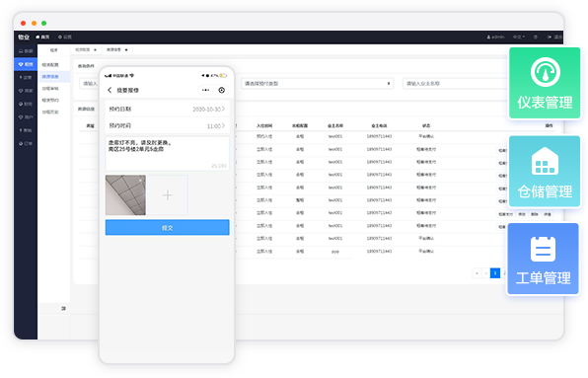Open the 仪表管理 gauge tile
588x378 pixels.
pos(545,83)
